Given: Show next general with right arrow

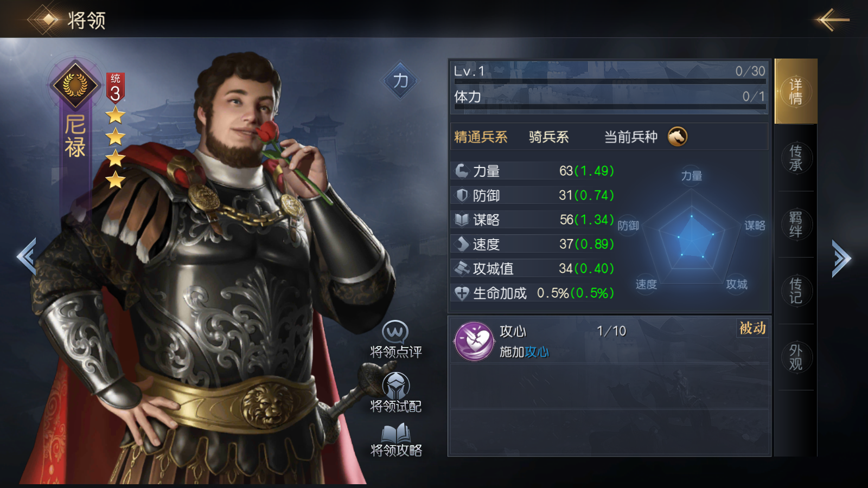Looking at the screenshot, I should point(841,258).
